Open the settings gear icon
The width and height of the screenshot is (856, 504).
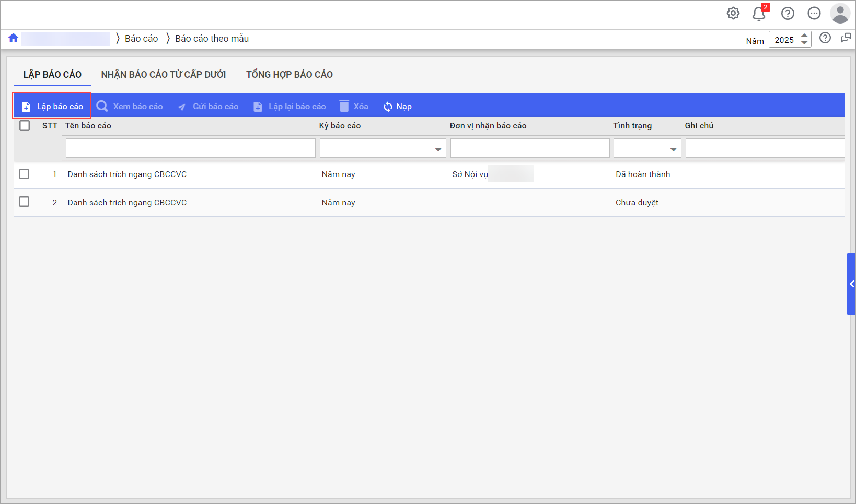(x=733, y=14)
